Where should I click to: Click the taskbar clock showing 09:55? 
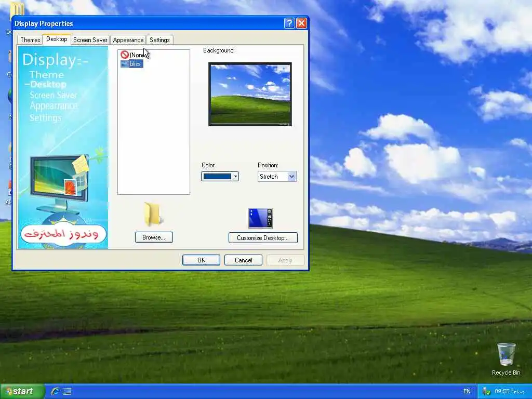(x=509, y=391)
